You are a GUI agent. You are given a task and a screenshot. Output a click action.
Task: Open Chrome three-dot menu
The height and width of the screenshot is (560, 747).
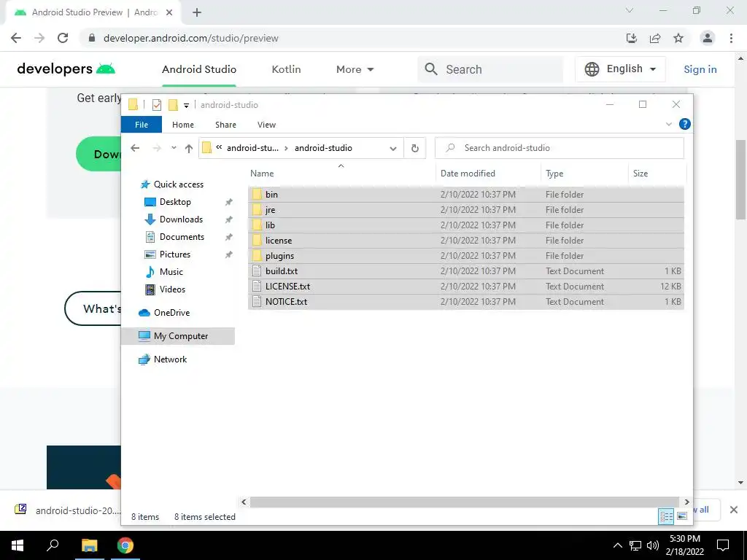click(x=731, y=38)
